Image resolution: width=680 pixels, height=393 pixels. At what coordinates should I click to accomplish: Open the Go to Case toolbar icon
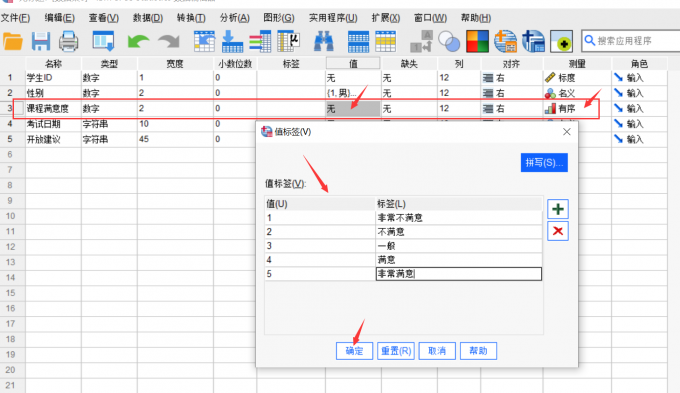(204, 42)
